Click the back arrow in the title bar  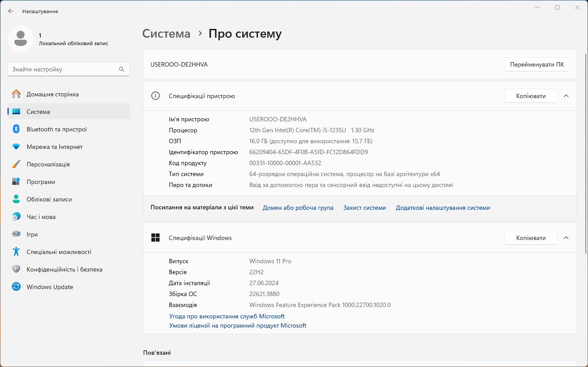tap(11, 11)
